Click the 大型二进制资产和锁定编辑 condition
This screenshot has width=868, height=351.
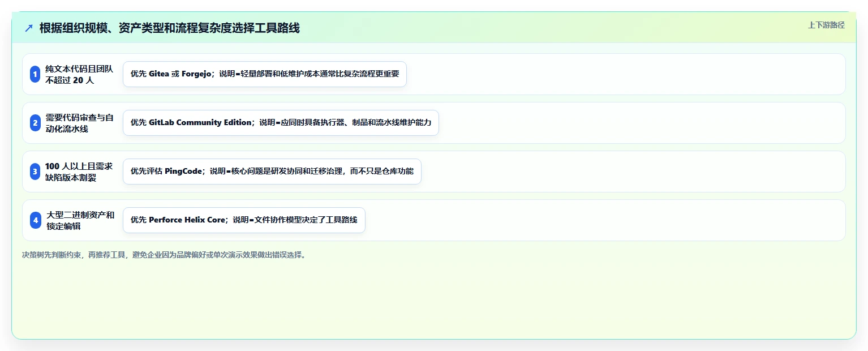(79, 220)
